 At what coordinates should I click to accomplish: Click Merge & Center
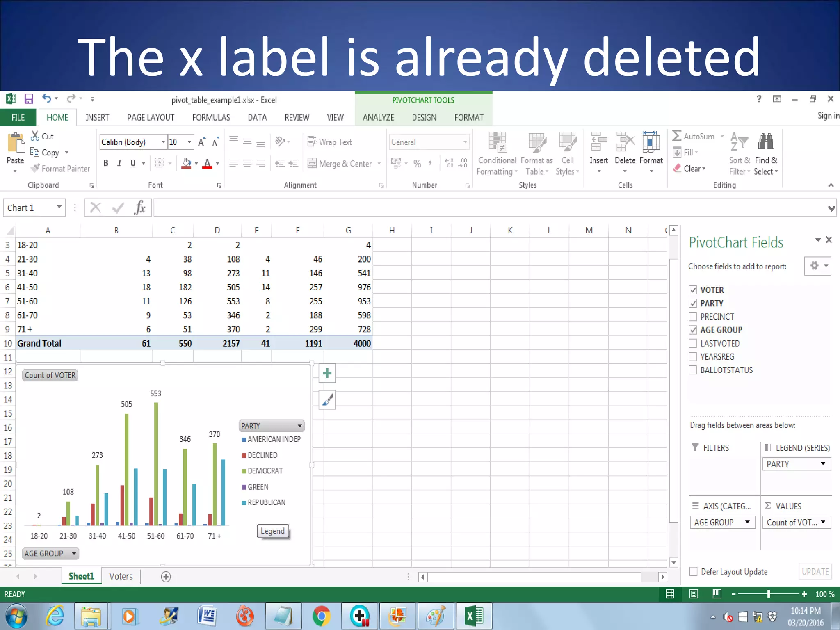click(x=340, y=164)
